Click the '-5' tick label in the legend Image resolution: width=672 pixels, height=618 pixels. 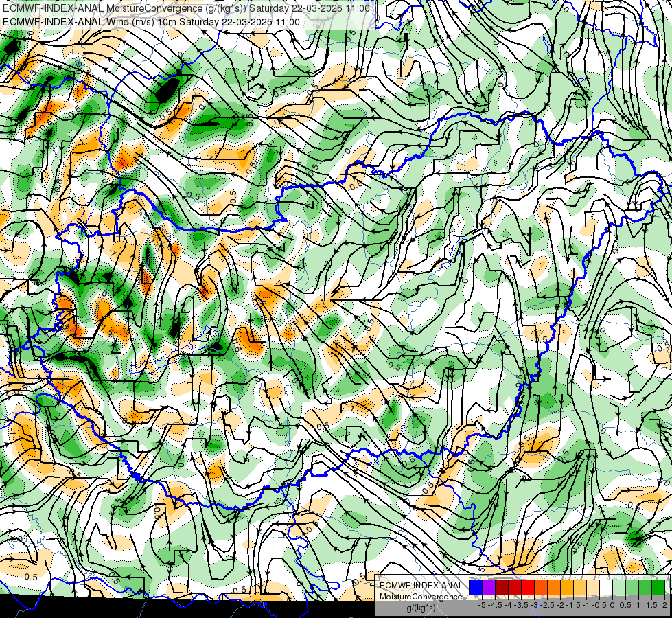482,605
